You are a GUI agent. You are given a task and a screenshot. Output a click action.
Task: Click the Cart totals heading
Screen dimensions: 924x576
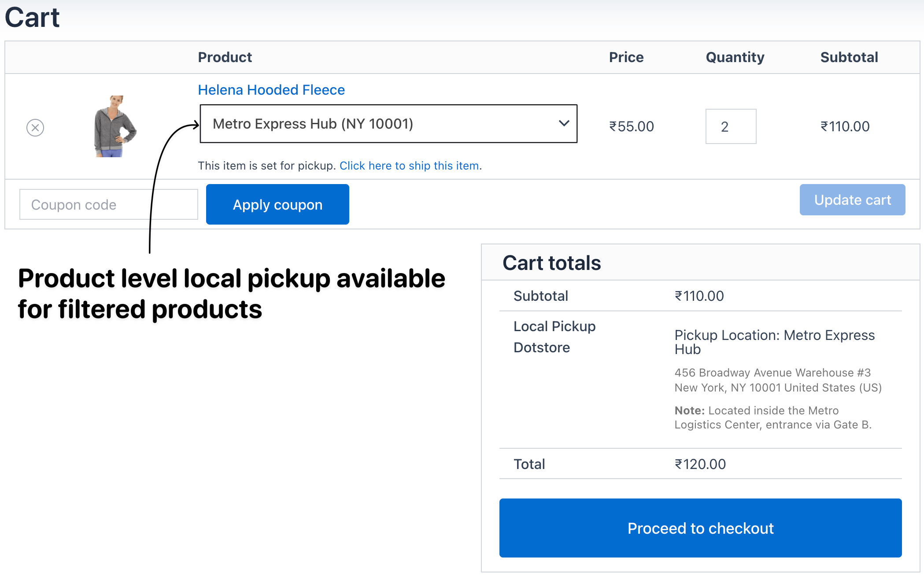pos(552,262)
